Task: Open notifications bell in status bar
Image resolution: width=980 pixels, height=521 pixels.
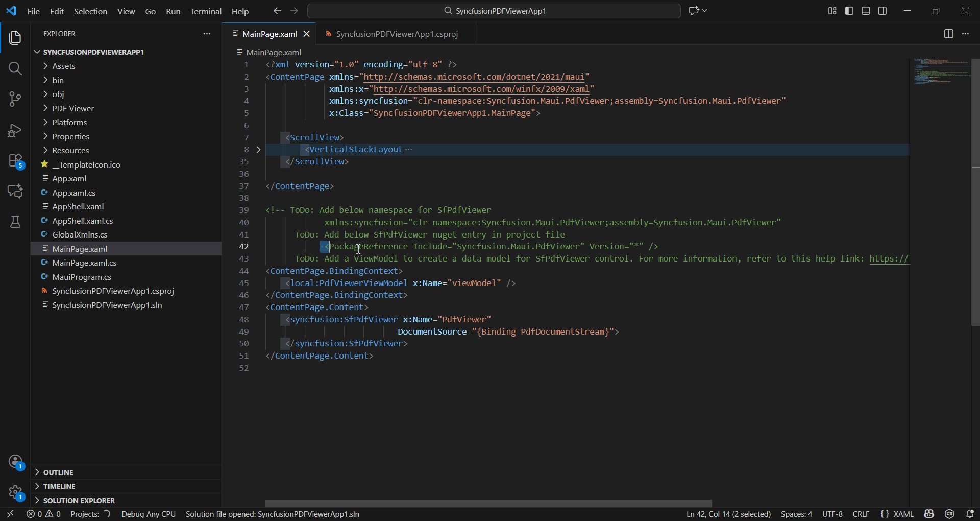Action: point(970,514)
